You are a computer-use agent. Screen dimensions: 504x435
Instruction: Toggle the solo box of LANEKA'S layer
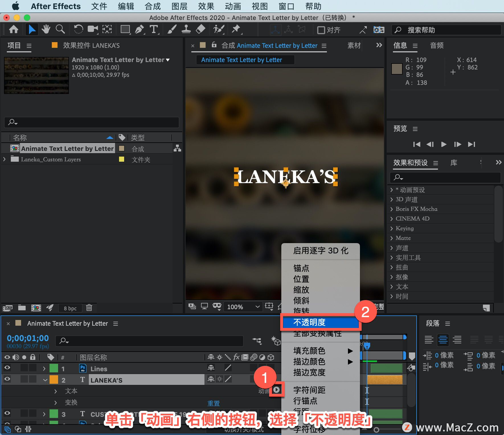(24, 379)
